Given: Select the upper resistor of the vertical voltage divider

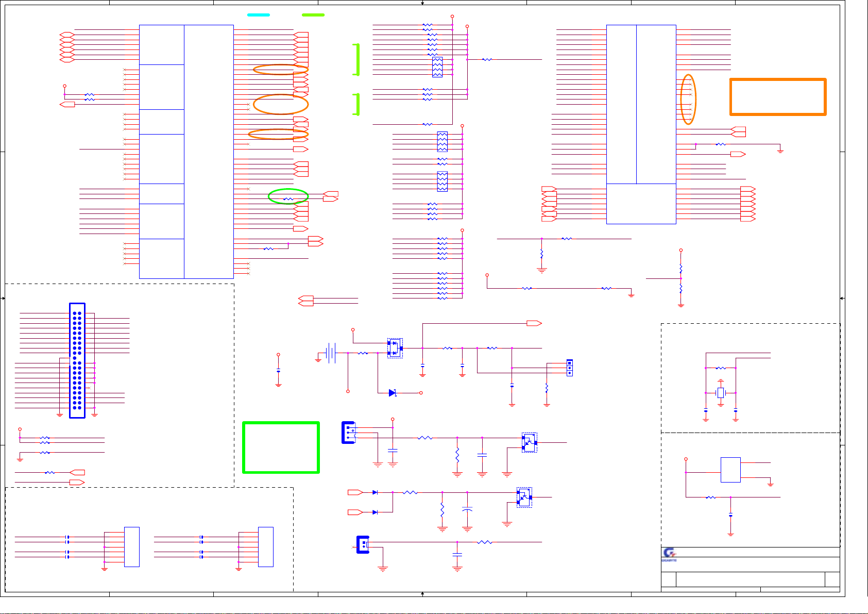Looking at the screenshot, I should (681, 269).
